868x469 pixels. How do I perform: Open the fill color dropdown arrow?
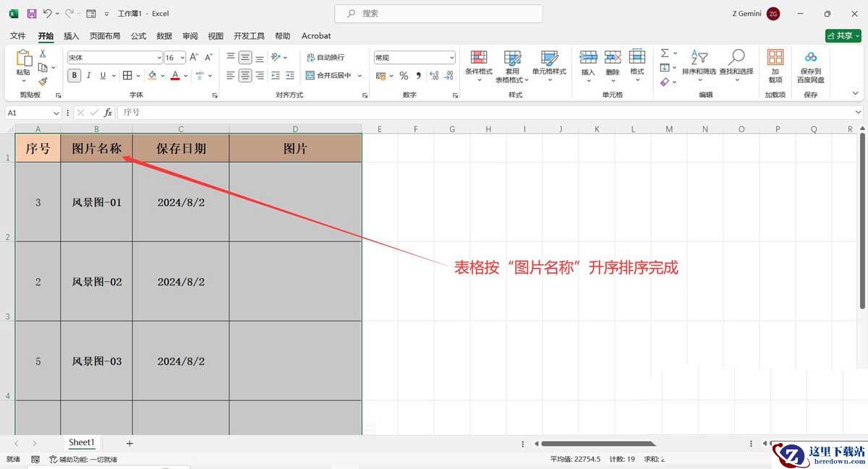[x=162, y=75]
